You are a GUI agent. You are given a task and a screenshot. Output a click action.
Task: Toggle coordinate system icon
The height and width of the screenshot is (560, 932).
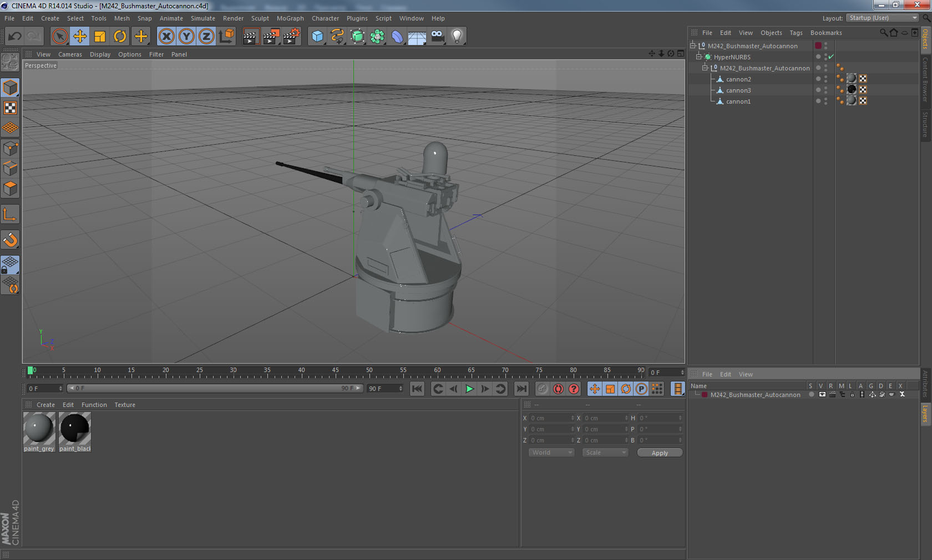(226, 37)
